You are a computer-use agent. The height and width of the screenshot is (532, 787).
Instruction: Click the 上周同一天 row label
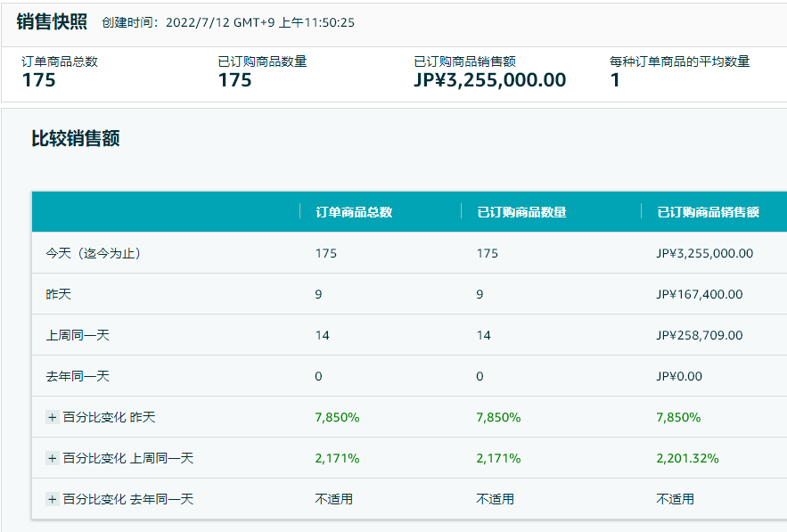point(76,335)
